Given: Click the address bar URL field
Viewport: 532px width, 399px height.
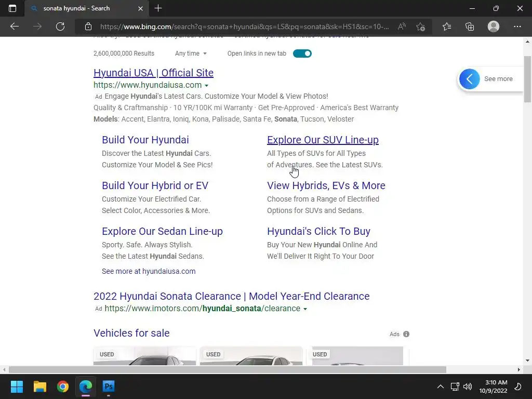Looking at the screenshot, I should coord(244,26).
